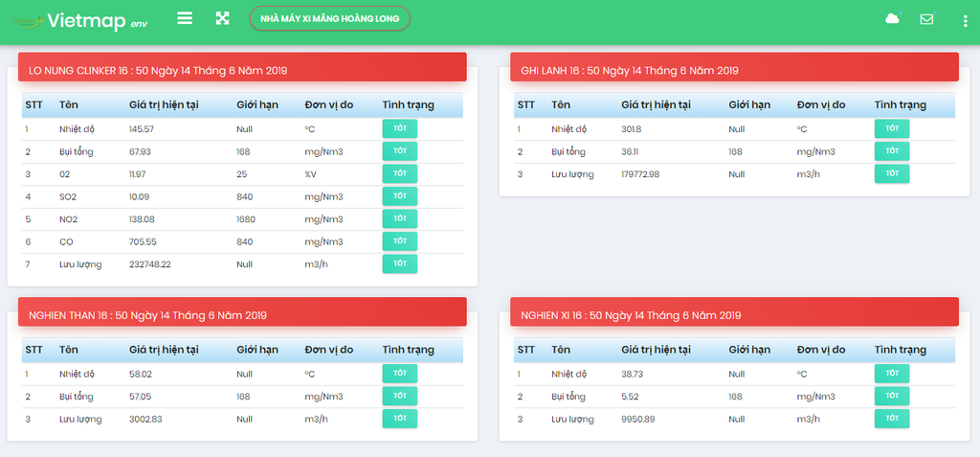
Task: Click value 5.52 in NGHIEN XI
Action: [x=630, y=397]
